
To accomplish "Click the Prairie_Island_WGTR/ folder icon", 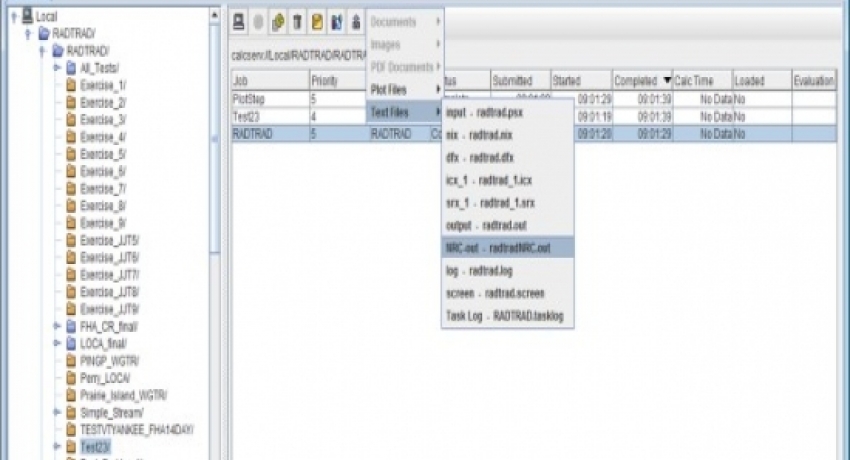I will point(71,396).
